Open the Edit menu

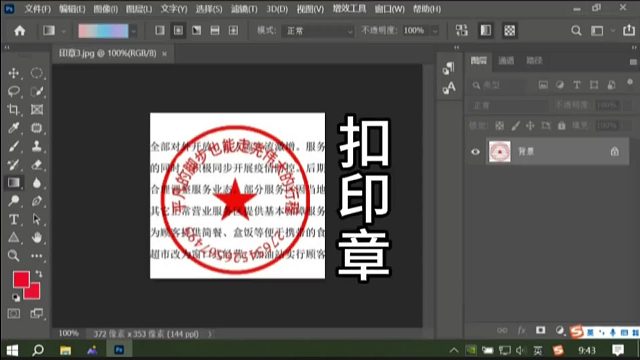pos(72,9)
